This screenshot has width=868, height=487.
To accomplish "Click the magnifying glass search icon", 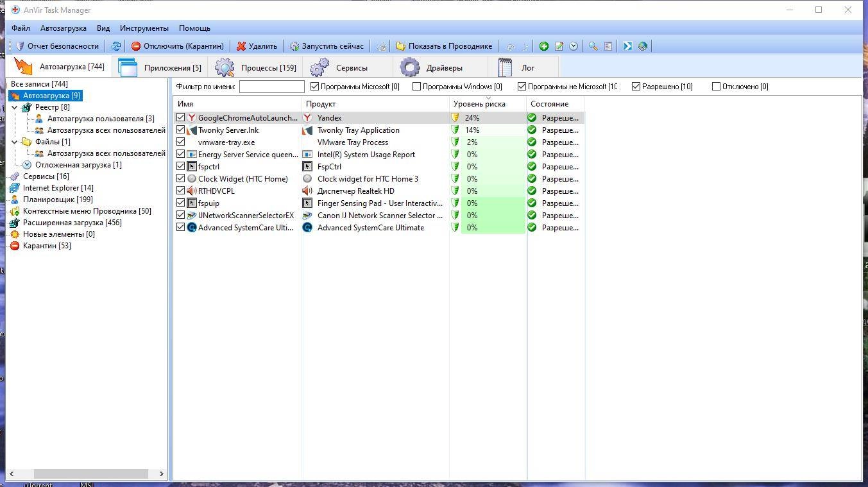I will coord(593,46).
